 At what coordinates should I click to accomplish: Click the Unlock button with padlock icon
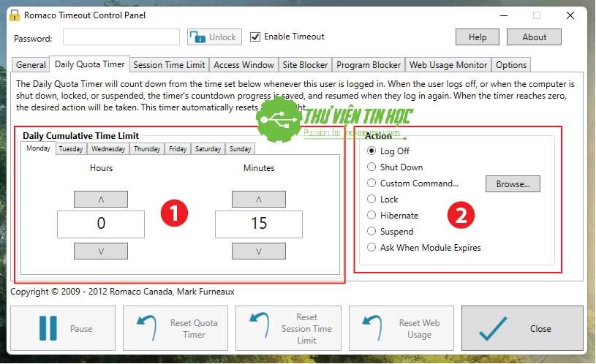click(x=215, y=37)
